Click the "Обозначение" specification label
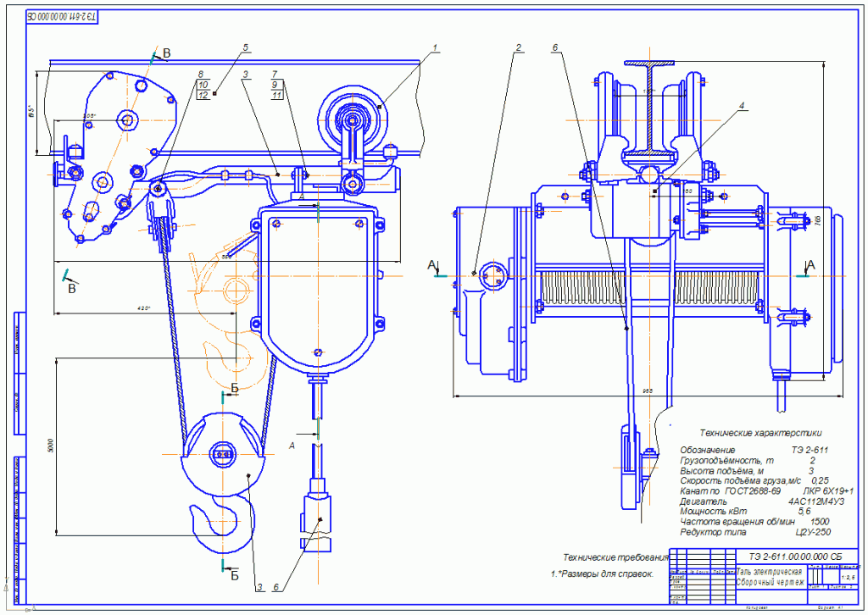This screenshot has height=615, width=868. (x=708, y=450)
